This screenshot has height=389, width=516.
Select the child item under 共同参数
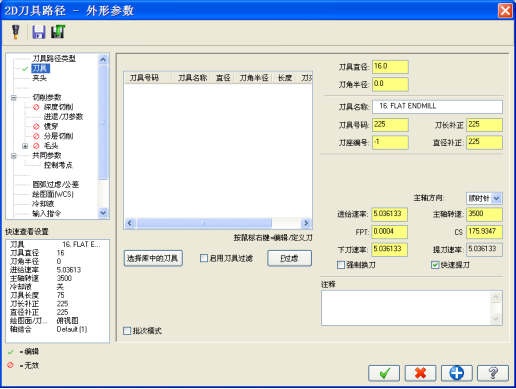(x=58, y=165)
